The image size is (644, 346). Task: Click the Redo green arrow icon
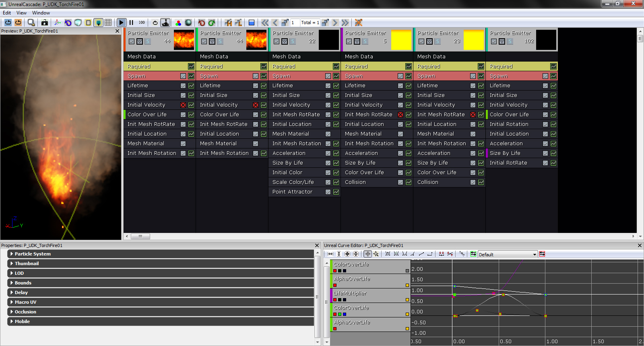(212, 23)
